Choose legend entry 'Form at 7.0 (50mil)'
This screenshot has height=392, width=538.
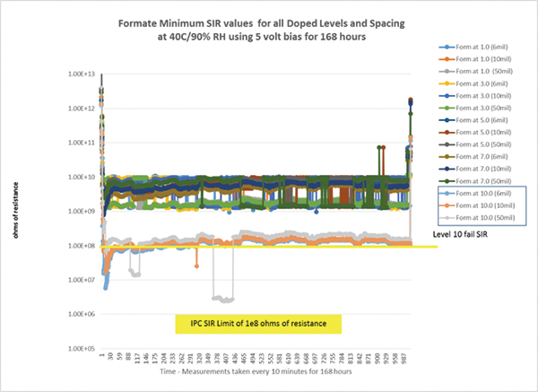pos(475,181)
